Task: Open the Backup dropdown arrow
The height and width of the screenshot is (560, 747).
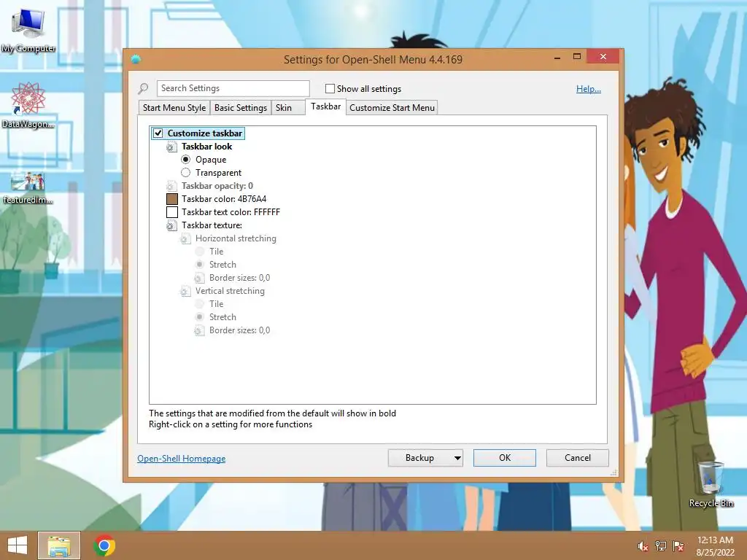Action: 457,458
